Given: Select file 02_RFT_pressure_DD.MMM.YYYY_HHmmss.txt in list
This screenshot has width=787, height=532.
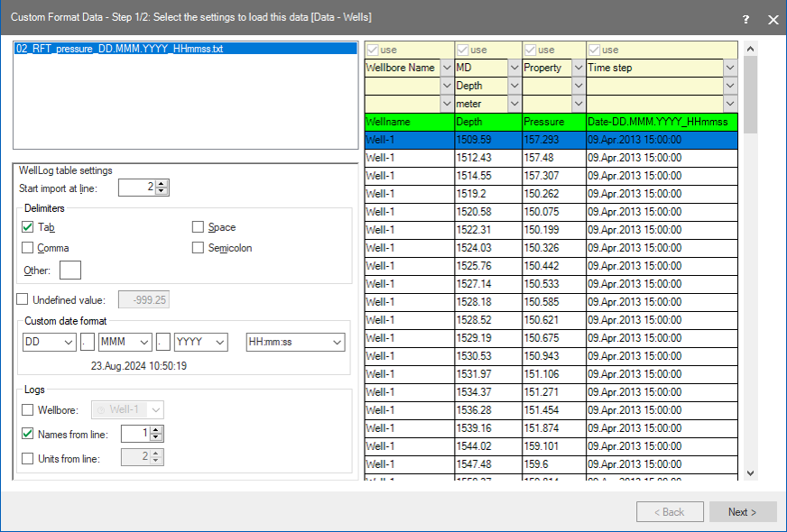Looking at the screenshot, I should [119, 49].
